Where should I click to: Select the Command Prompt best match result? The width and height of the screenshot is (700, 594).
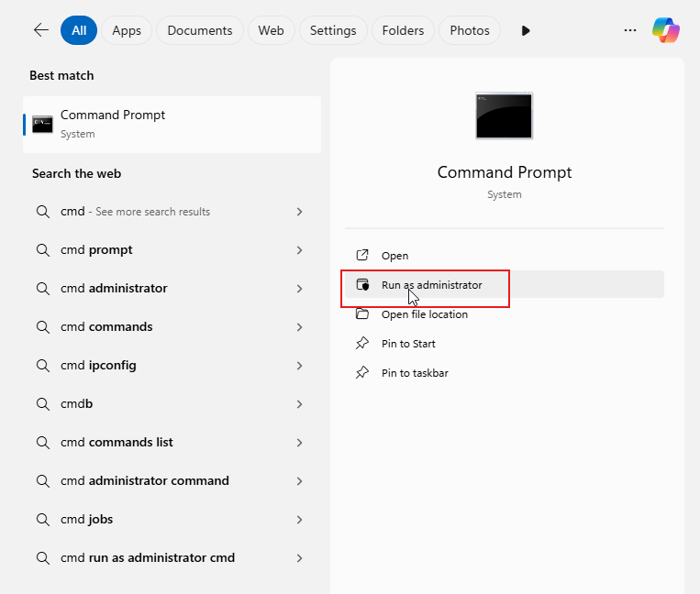tap(172, 125)
